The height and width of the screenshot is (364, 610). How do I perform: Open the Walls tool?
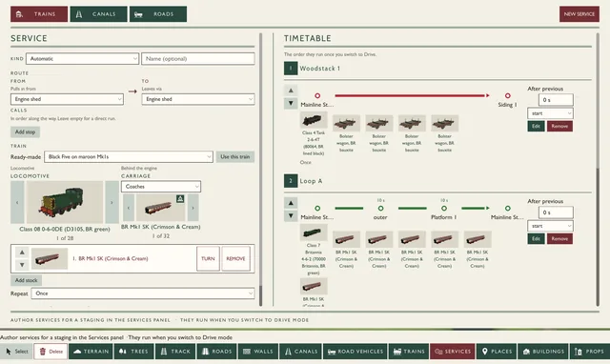click(x=257, y=352)
